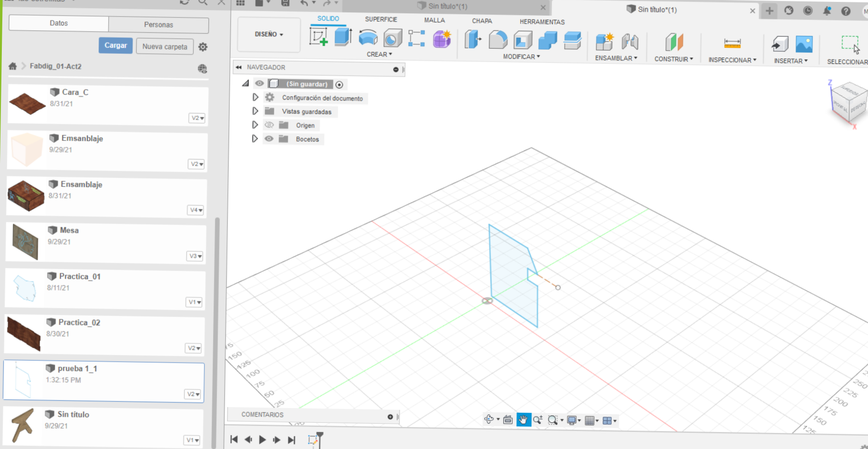Switch to the MALLA tab
The image size is (868, 449).
coord(434,20)
